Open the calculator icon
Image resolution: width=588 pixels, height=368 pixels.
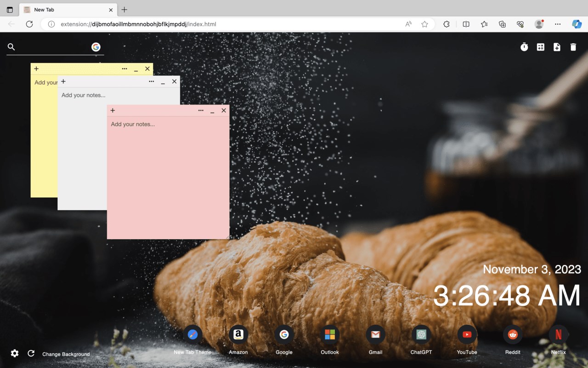tap(541, 47)
